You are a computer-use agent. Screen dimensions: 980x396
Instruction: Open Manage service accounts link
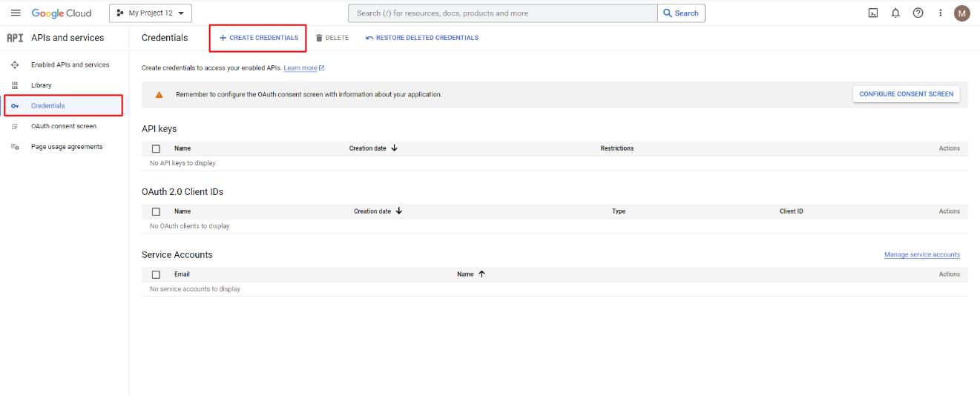[922, 254]
